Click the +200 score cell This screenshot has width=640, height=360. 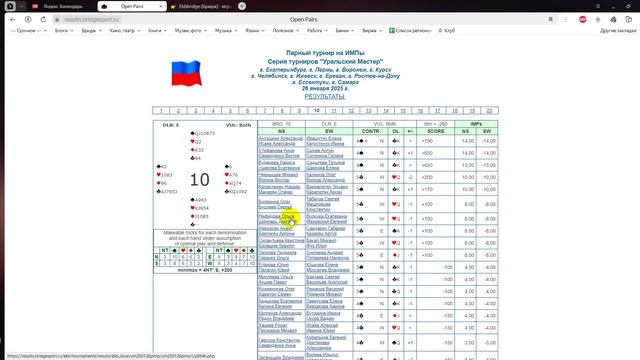click(x=436, y=177)
